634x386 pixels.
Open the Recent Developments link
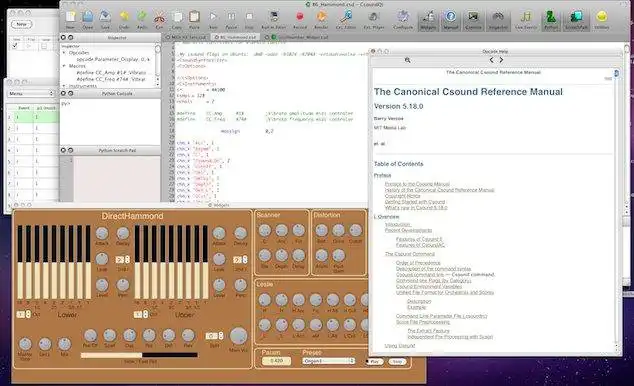[408, 230]
